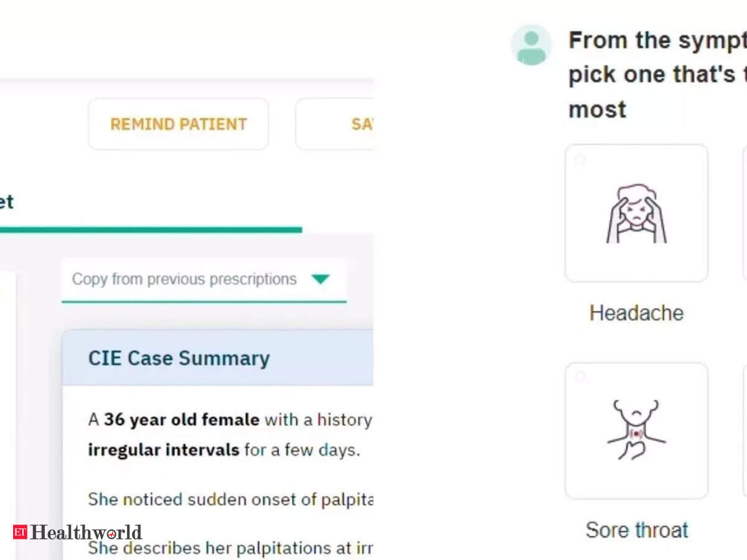
Task: Open Copy from previous prescriptions dropdown
Action: [204, 280]
